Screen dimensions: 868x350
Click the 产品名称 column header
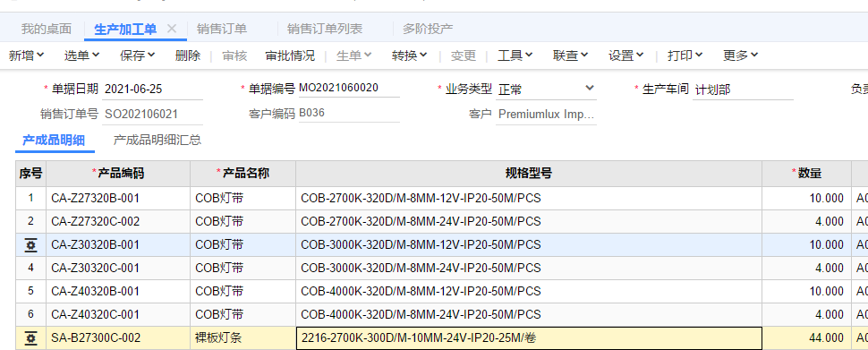243,174
